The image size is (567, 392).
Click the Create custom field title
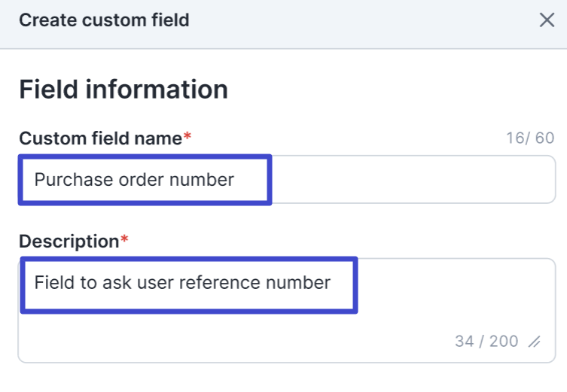pos(104,20)
